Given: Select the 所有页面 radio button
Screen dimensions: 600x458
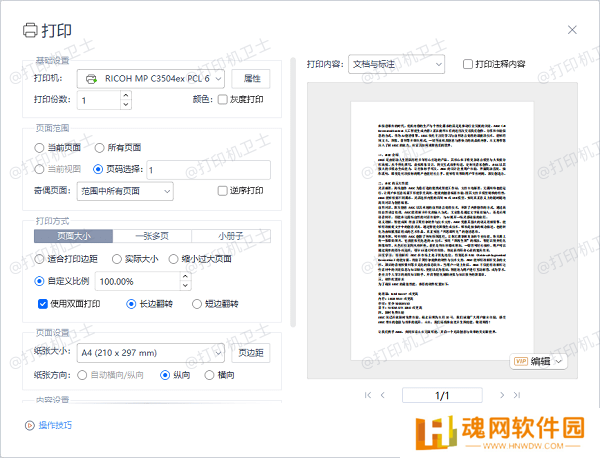Looking at the screenshot, I should (x=99, y=148).
